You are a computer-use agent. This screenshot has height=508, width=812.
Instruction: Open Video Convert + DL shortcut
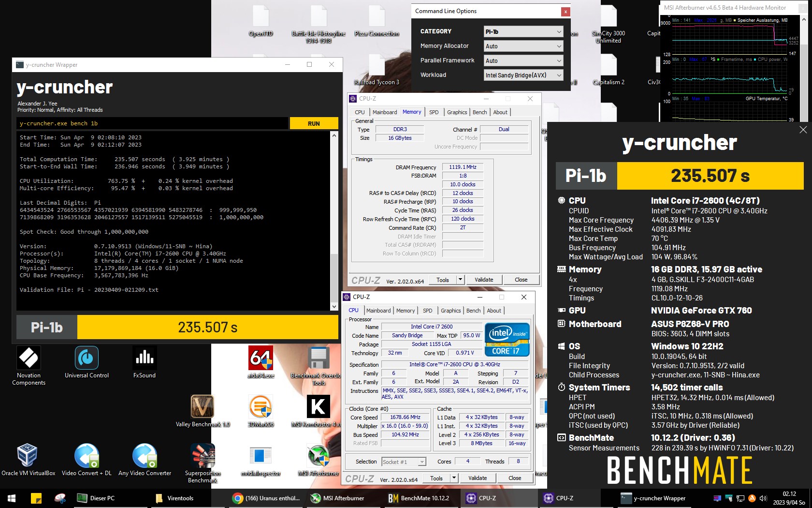click(87, 460)
